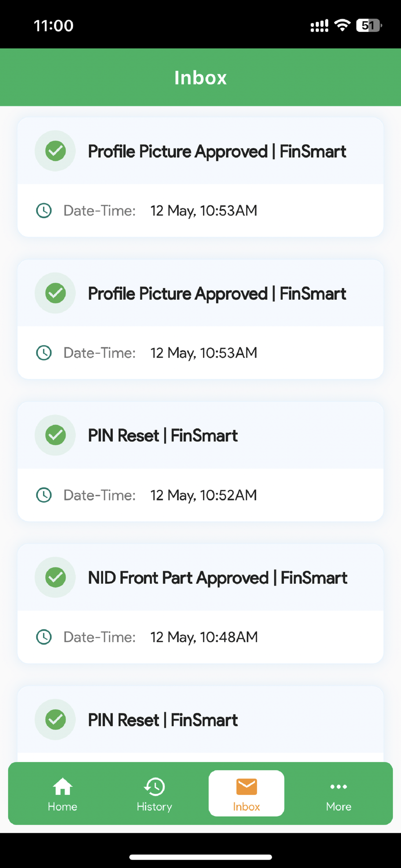The image size is (401, 868).
Task: Tap green checkmark on first Profile Picture message
Action: (x=55, y=151)
